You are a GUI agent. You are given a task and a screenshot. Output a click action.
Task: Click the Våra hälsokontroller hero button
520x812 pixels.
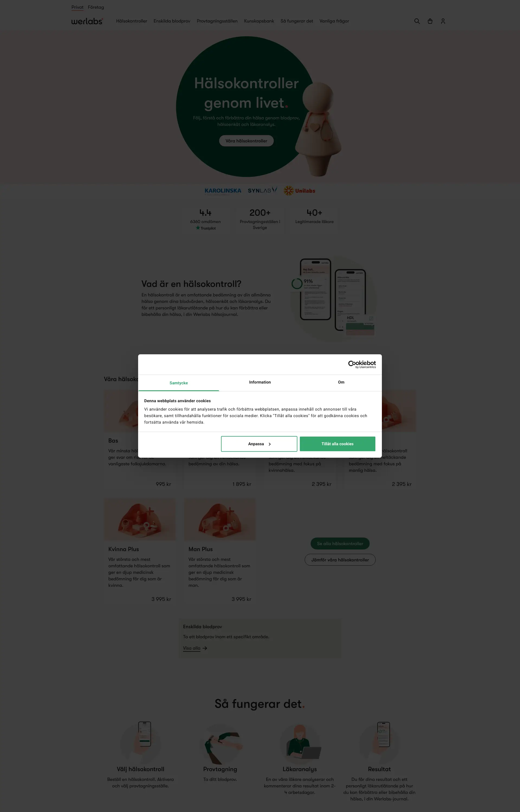coord(246,141)
